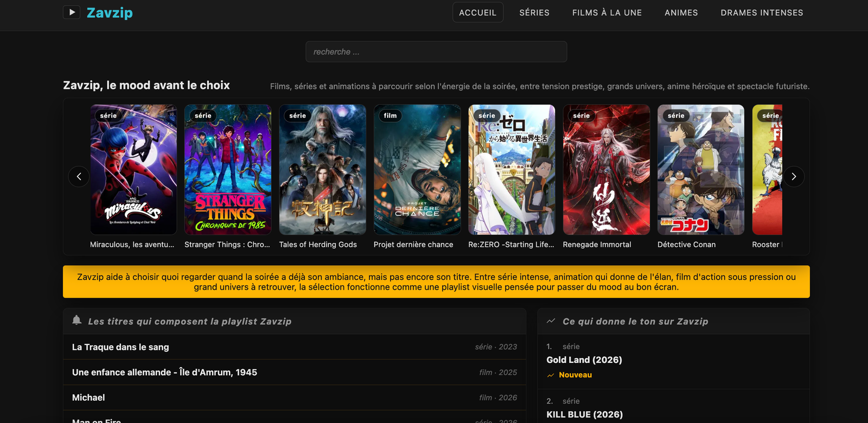
Task: Open the partially visible Rooster poster
Action: click(767, 170)
